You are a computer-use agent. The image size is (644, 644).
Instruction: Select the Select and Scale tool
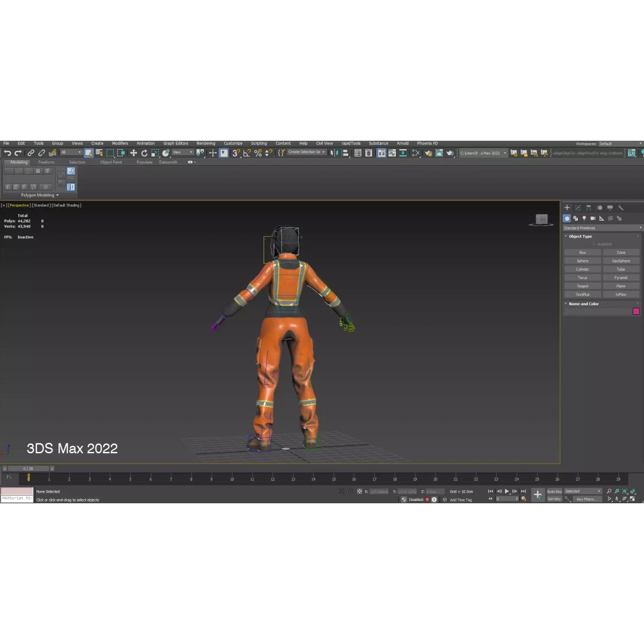click(x=155, y=153)
